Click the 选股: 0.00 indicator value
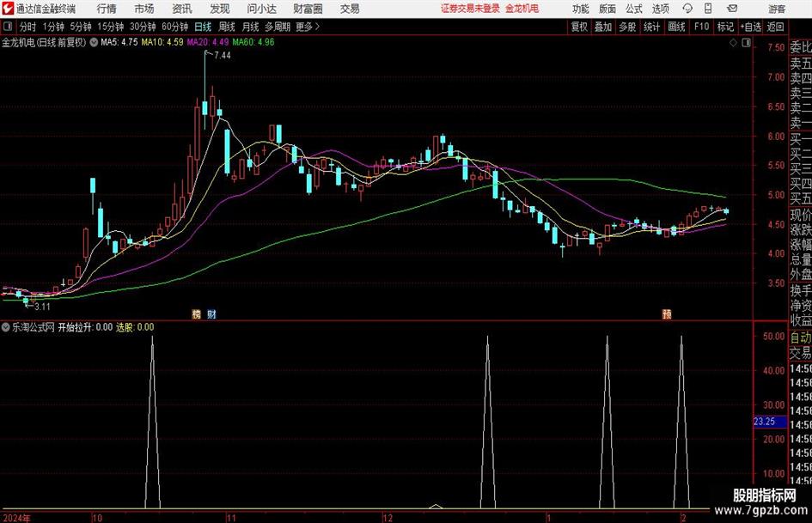Viewport: 812px width, 523px height. pos(135,327)
